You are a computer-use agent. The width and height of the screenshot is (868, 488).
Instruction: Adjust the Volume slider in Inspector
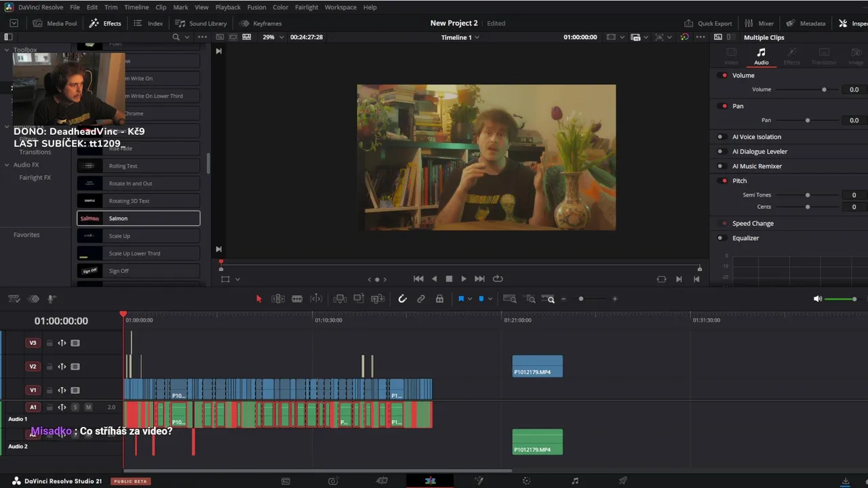[824, 89]
